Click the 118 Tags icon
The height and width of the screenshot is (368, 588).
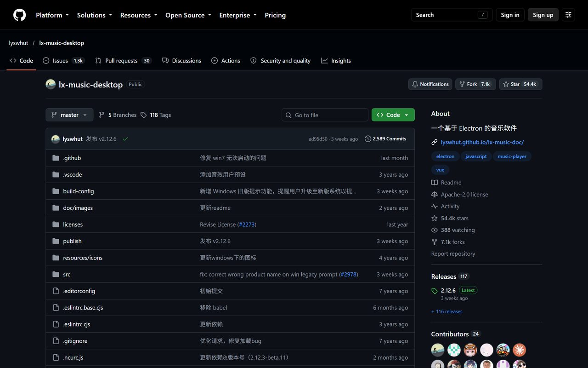[144, 115]
